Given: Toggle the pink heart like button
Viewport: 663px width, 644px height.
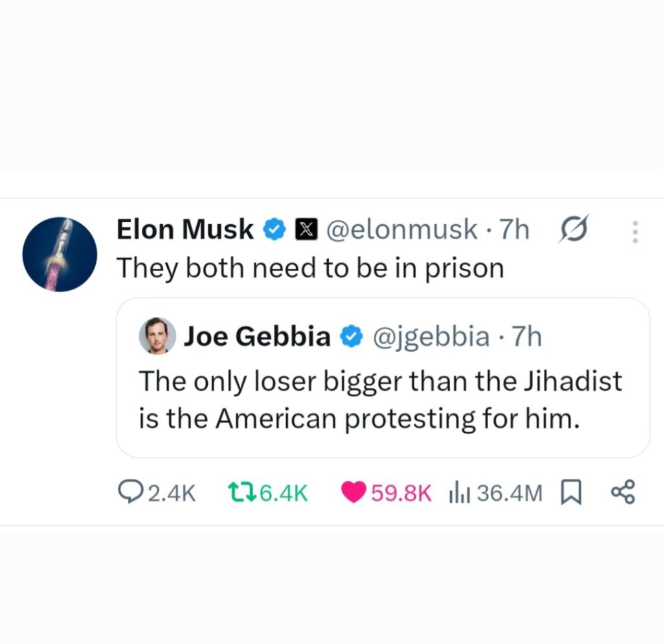Looking at the screenshot, I should pos(354,494).
